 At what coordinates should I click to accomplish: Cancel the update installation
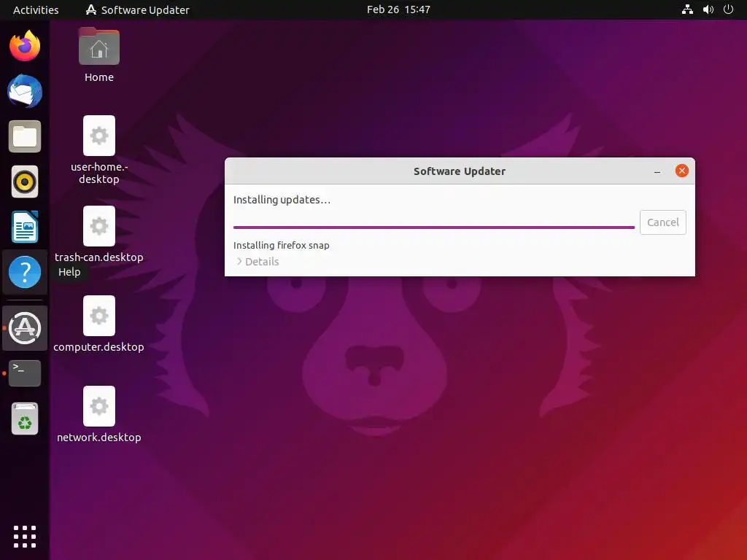pos(662,222)
